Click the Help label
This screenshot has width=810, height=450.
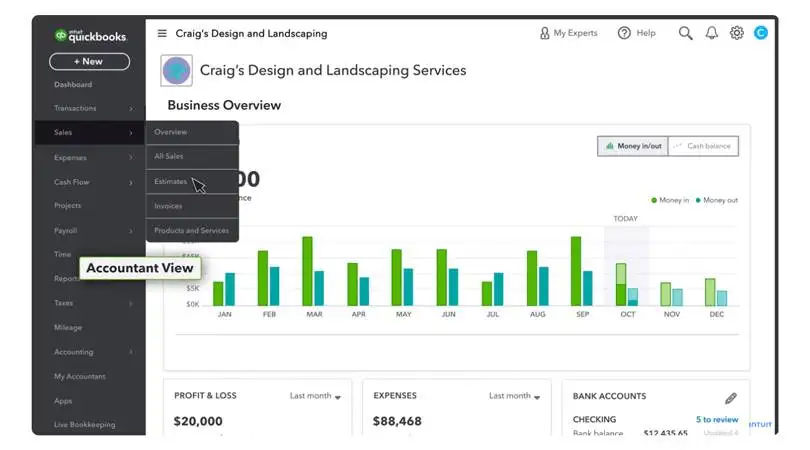646,33
